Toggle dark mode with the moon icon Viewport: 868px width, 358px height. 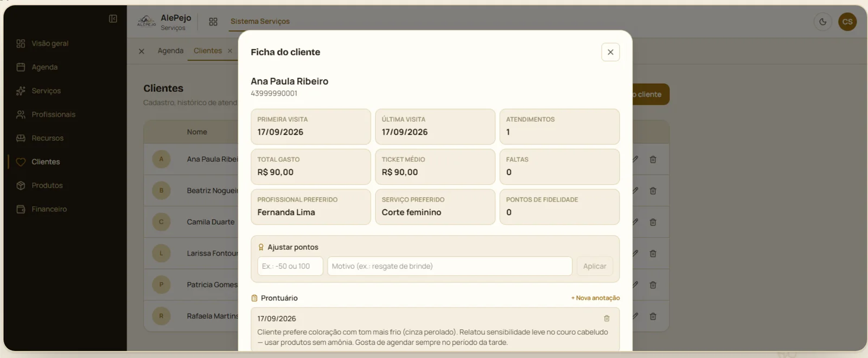pyautogui.click(x=823, y=22)
